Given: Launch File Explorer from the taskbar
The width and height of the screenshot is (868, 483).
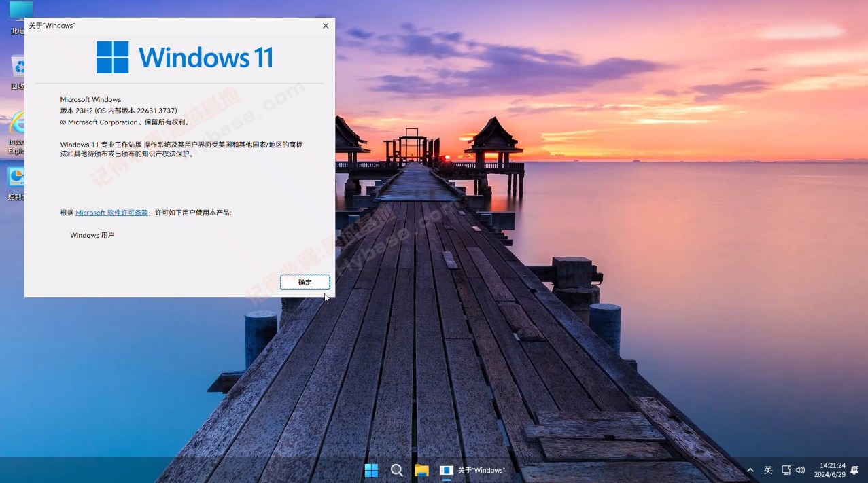Looking at the screenshot, I should (x=422, y=470).
